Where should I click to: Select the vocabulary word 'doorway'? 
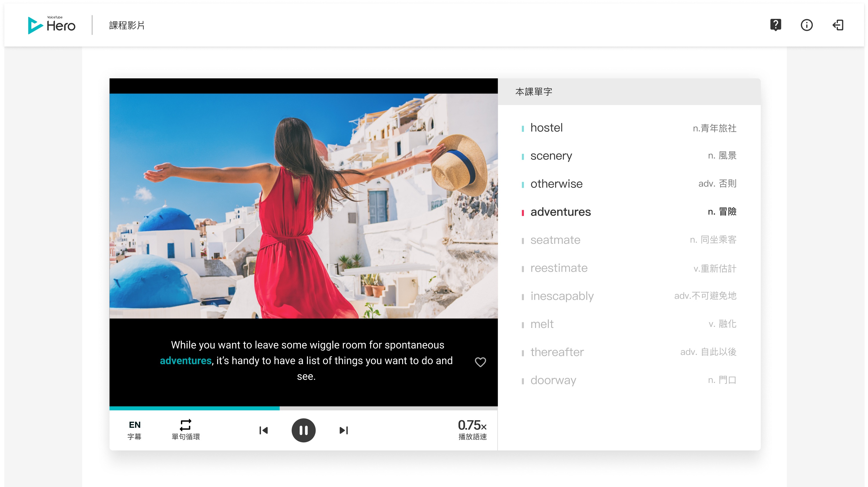553,380
